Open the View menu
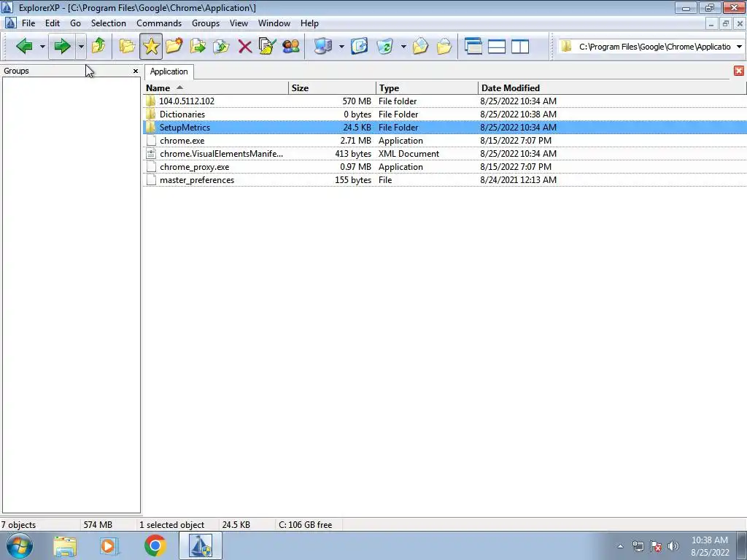The width and height of the screenshot is (747, 560). (x=239, y=23)
